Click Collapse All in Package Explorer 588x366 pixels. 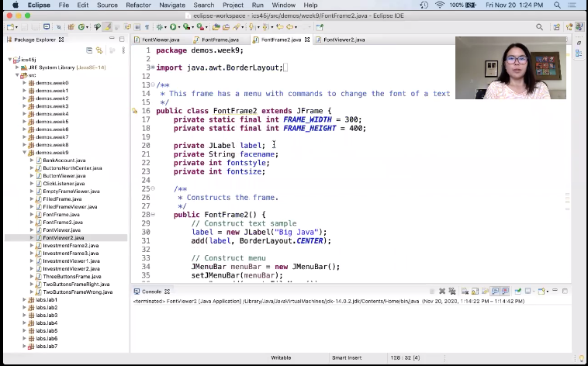[x=89, y=50]
